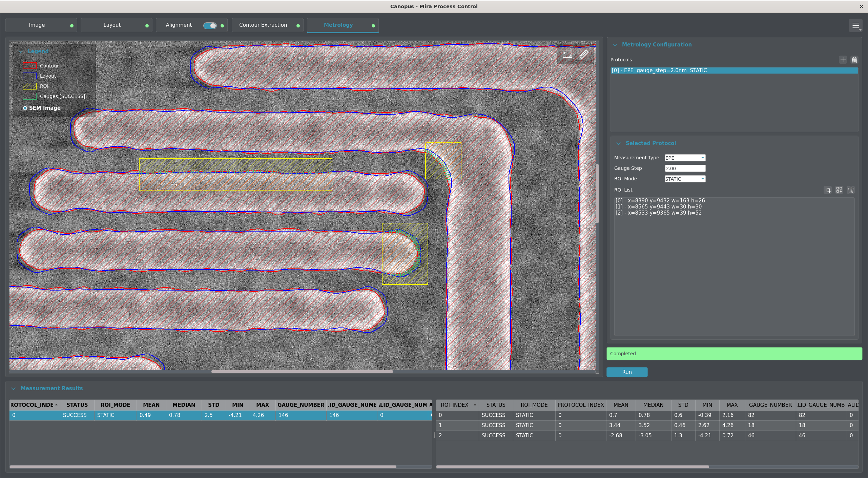Remove an ROI with the ROI List trash icon
868x478 pixels.
(x=851, y=190)
